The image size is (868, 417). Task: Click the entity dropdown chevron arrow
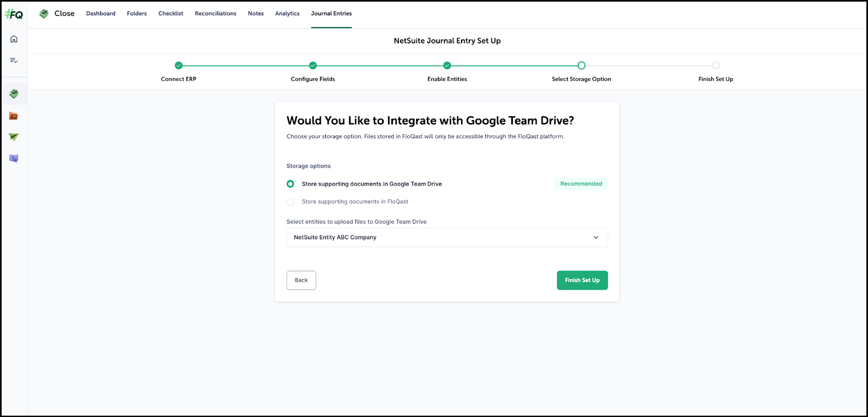(596, 237)
